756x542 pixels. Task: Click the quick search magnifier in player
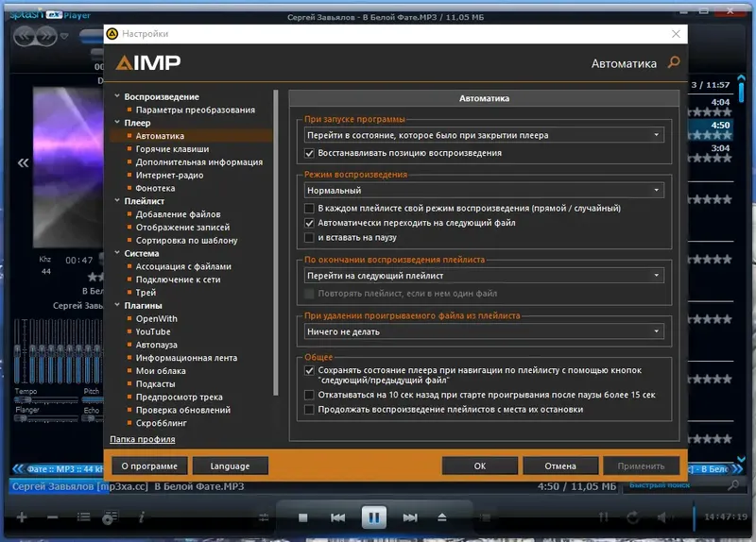pyautogui.click(x=732, y=485)
